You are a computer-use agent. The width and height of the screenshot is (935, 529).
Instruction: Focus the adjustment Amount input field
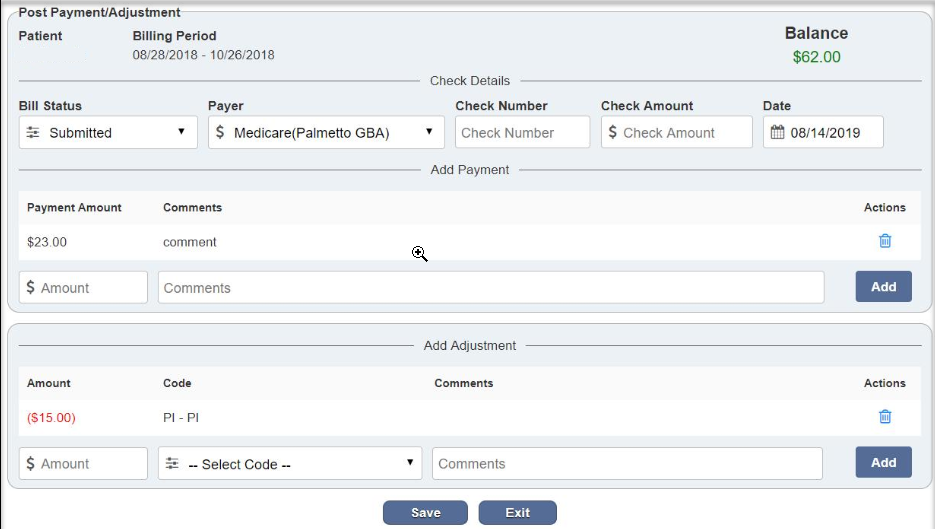tap(83, 463)
